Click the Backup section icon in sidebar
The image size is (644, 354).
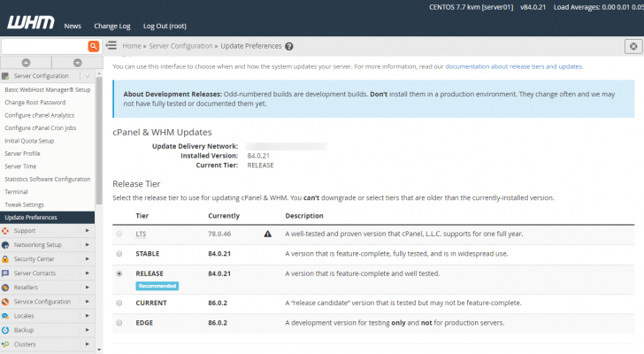tap(6, 330)
